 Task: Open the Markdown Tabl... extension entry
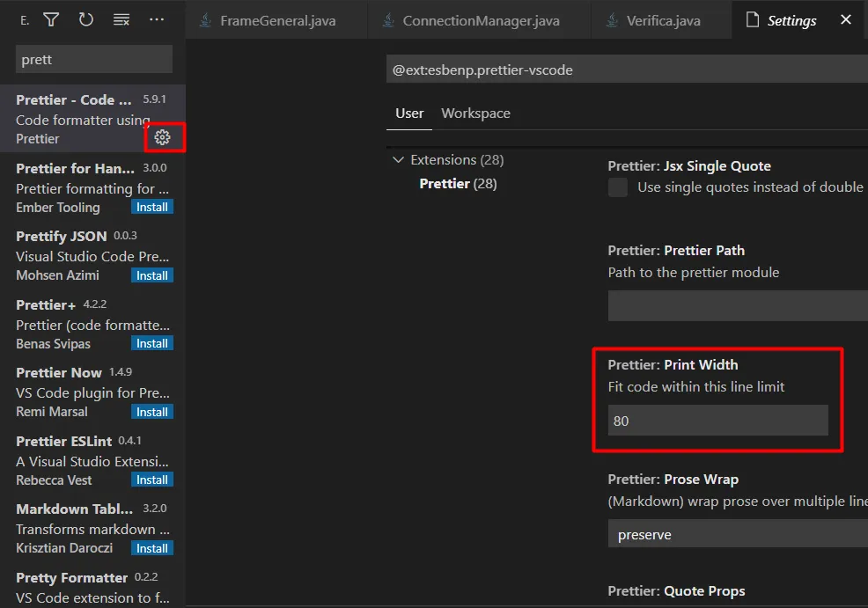[x=92, y=528]
